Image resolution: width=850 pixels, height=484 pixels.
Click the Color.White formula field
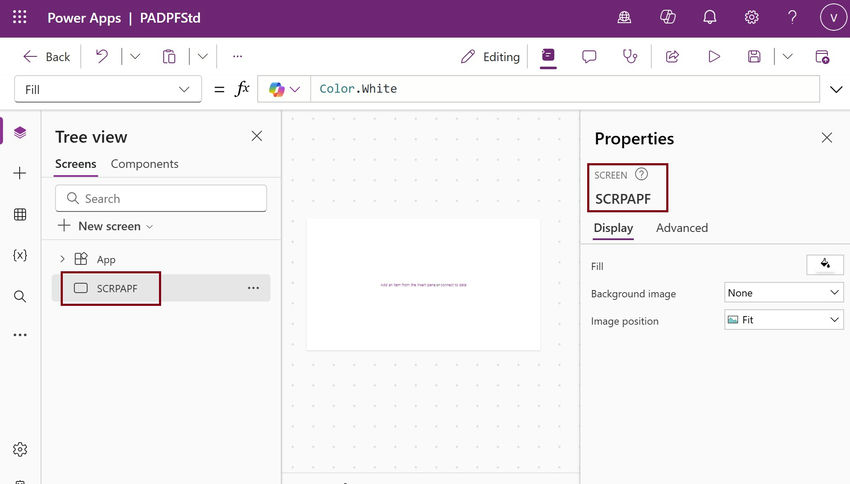[x=564, y=89]
